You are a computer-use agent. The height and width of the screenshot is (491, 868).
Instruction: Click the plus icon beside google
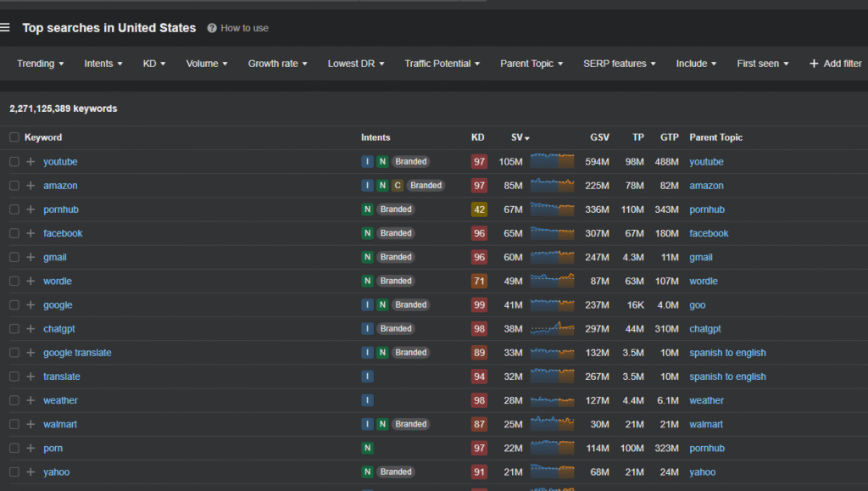click(31, 304)
